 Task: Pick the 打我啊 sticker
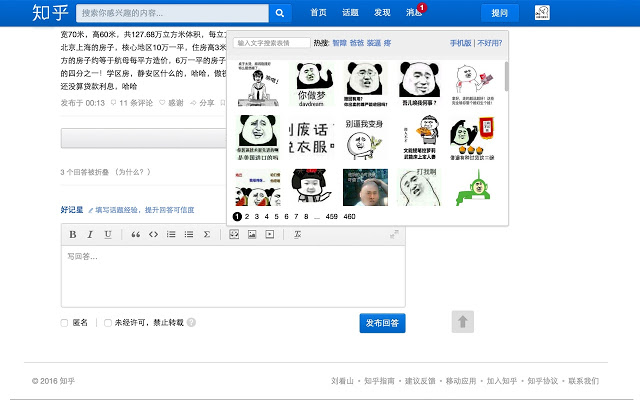pos(419,187)
